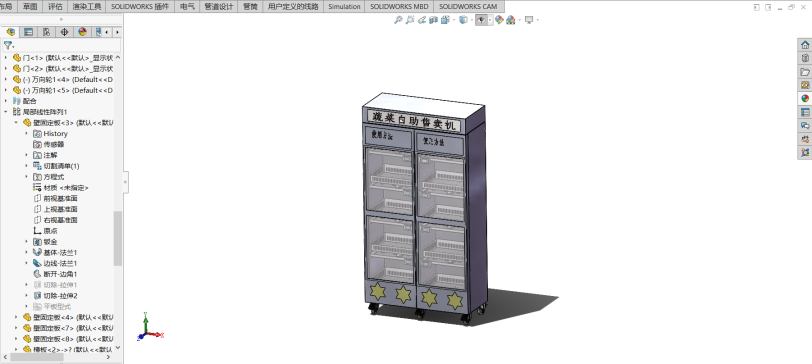Image resolution: width=812 pixels, height=364 pixels.
Task: Open the 评估 ribbon tab
Action: pyautogui.click(x=55, y=7)
